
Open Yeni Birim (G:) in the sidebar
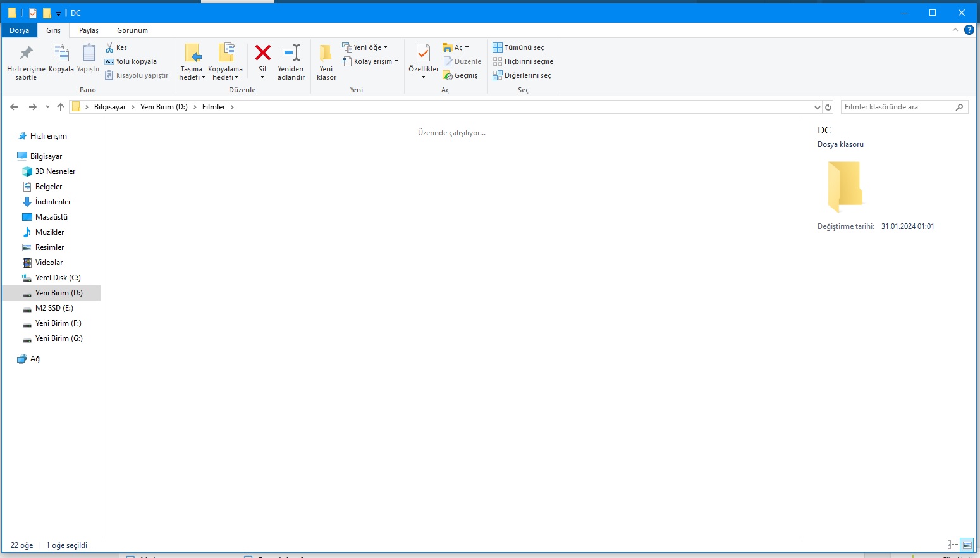point(59,338)
